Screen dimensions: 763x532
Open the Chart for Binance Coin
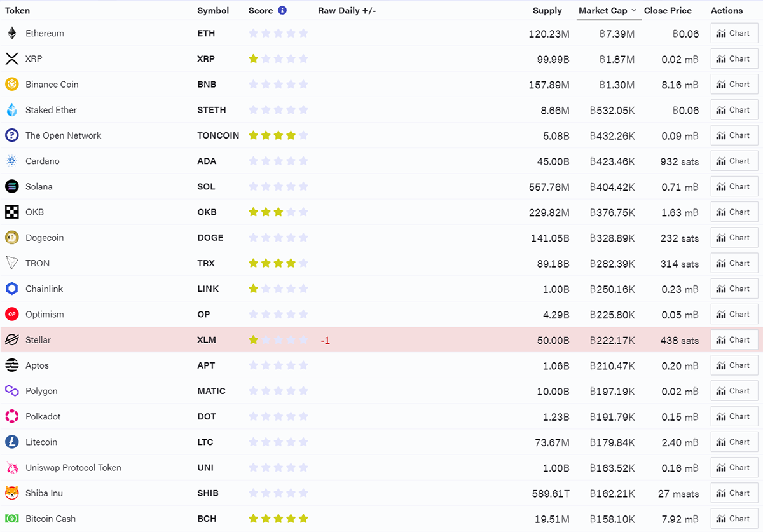click(x=734, y=84)
